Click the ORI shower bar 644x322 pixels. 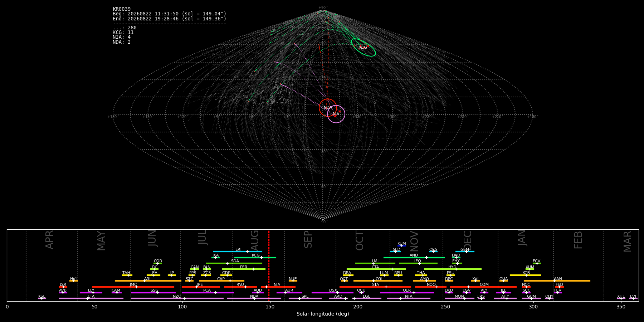378,281
